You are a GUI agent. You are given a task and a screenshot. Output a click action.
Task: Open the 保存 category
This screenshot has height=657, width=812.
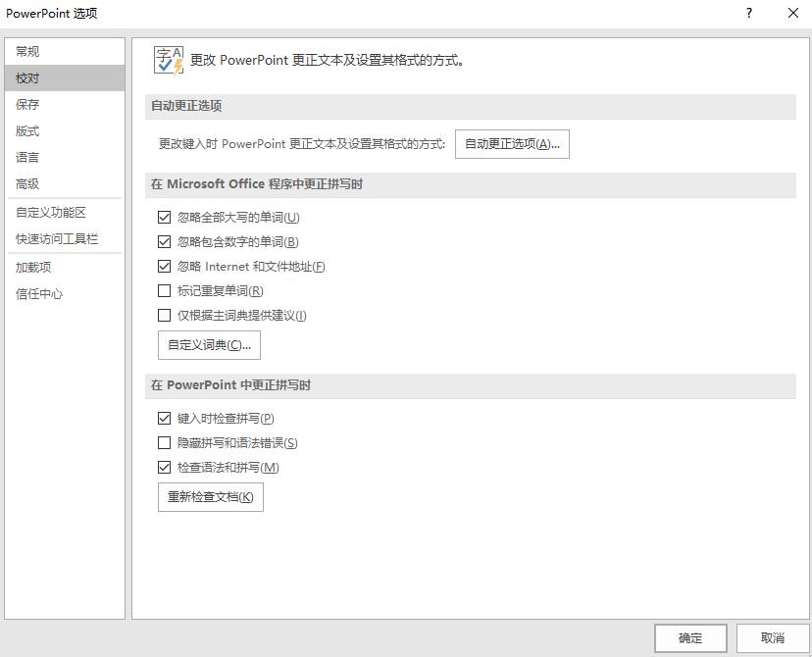pos(65,105)
